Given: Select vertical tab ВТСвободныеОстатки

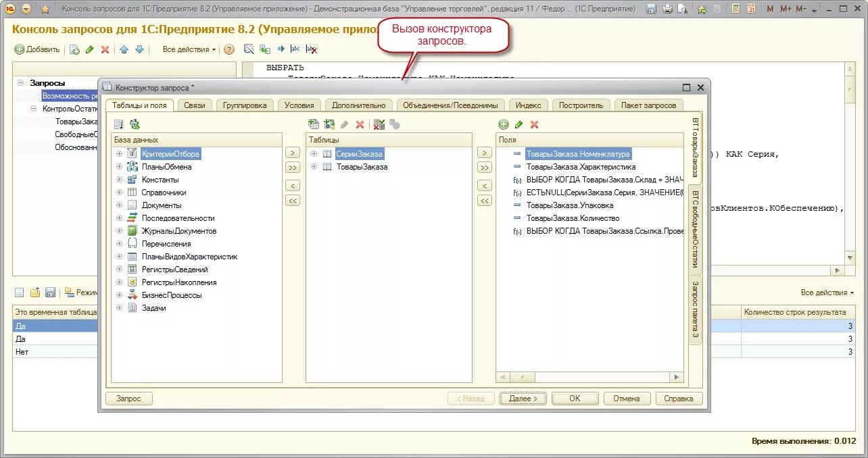Looking at the screenshot, I should [x=695, y=229].
